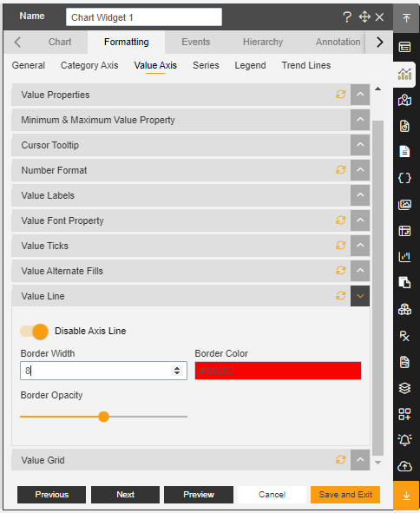
Task: Open the Events tab
Action: [x=195, y=43]
